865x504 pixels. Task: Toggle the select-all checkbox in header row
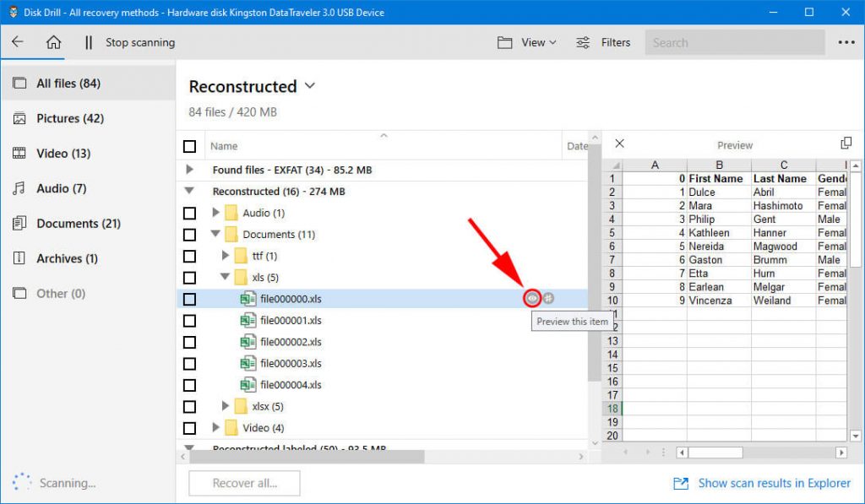point(189,145)
